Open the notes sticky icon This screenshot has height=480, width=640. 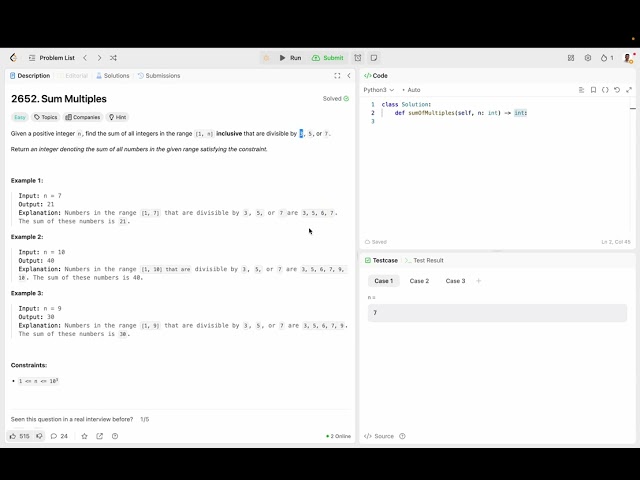374,58
